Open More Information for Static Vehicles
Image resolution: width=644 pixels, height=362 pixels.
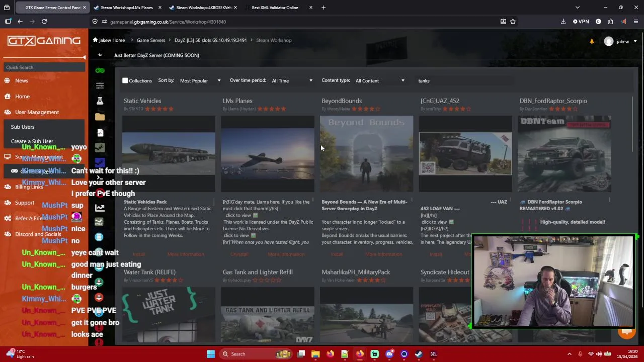pos(186,254)
